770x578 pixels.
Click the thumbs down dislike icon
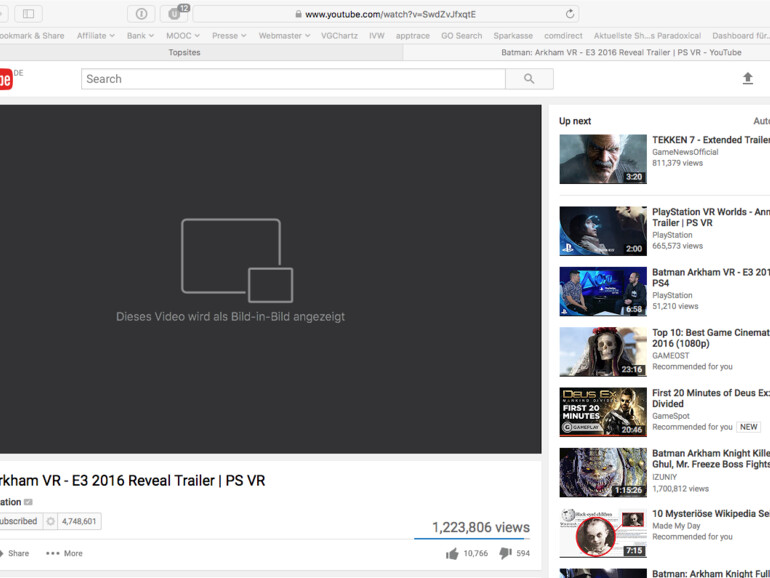(x=505, y=553)
